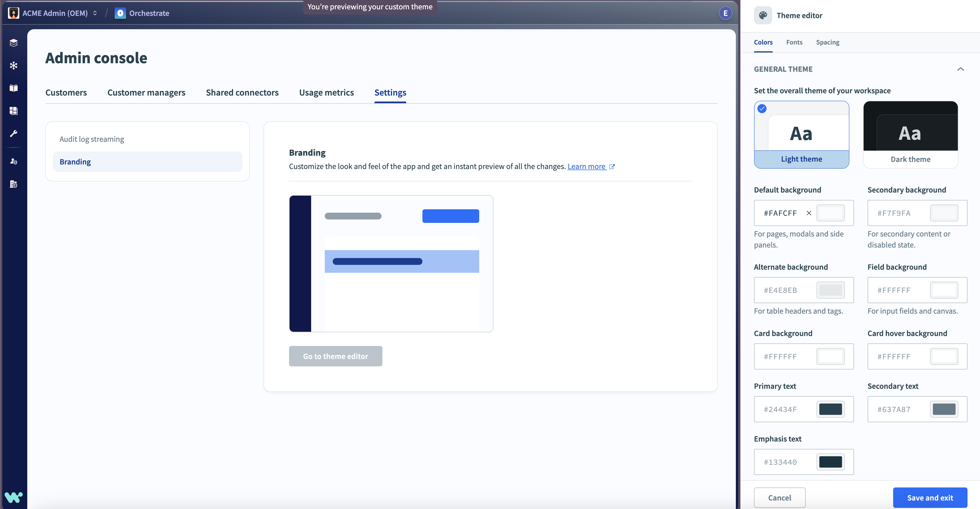Click the Light theme checkmark badge
The image size is (980, 509).
point(762,109)
